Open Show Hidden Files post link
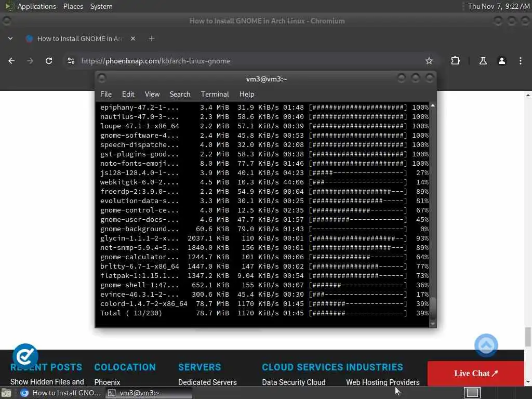Screen dimensions: 532x399 coord(47,382)
